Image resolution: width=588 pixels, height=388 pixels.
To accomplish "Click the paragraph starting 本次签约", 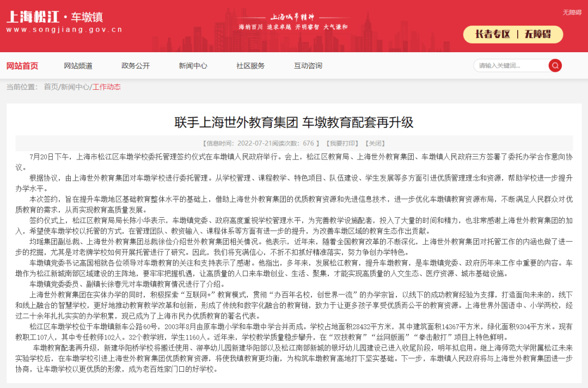I will tap(294, 204).
